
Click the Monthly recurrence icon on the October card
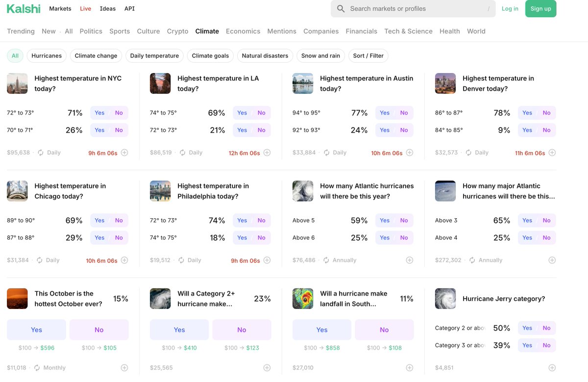pyautogui.click(x=36, y=367)
